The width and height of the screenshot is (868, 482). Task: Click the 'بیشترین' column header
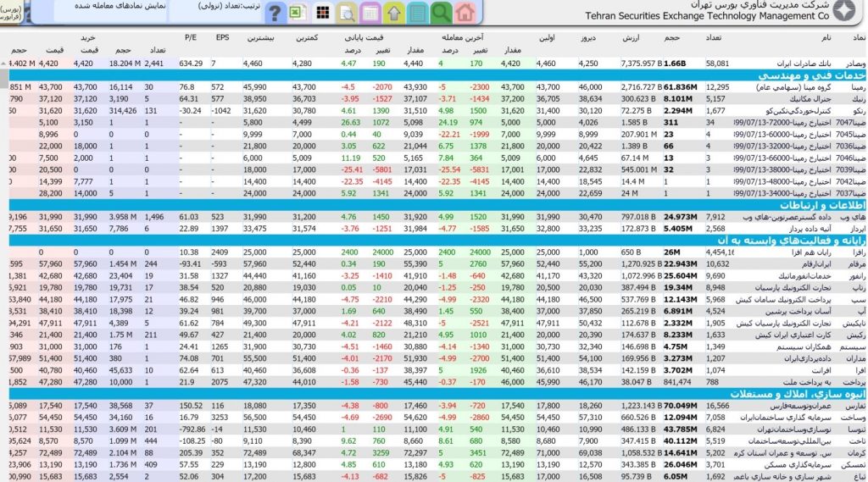pyautogui.click(x=259, y=37)
